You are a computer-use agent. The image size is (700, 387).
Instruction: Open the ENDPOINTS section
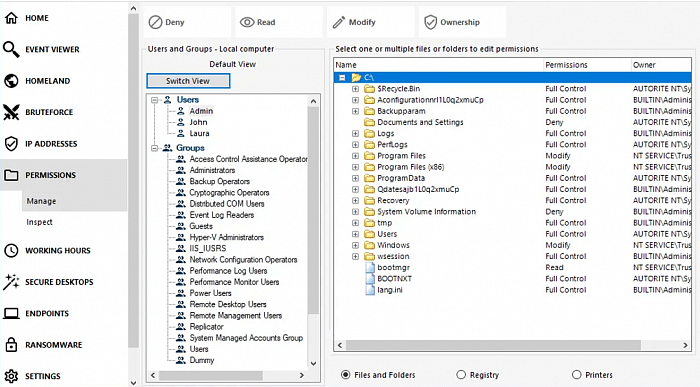[47, 313]
